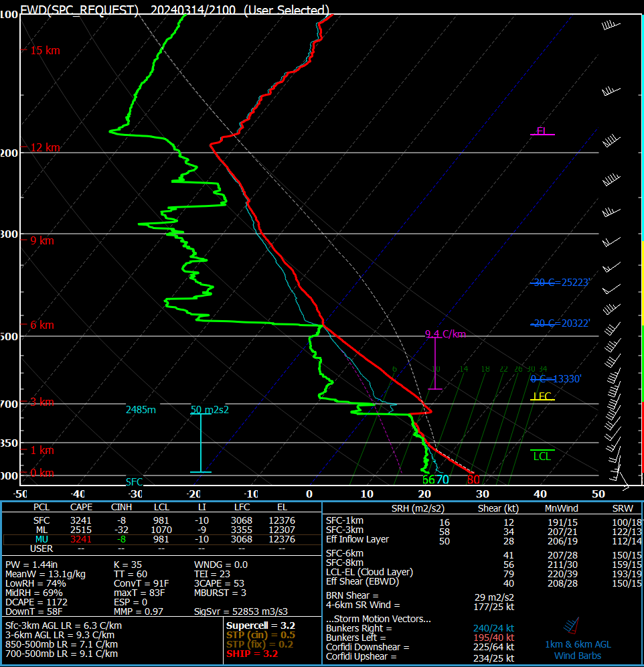Click the green LCL level label
Image resolution: width=644 pixels, height=667 pixels.
pyautogui.click(x=542, y=457)
